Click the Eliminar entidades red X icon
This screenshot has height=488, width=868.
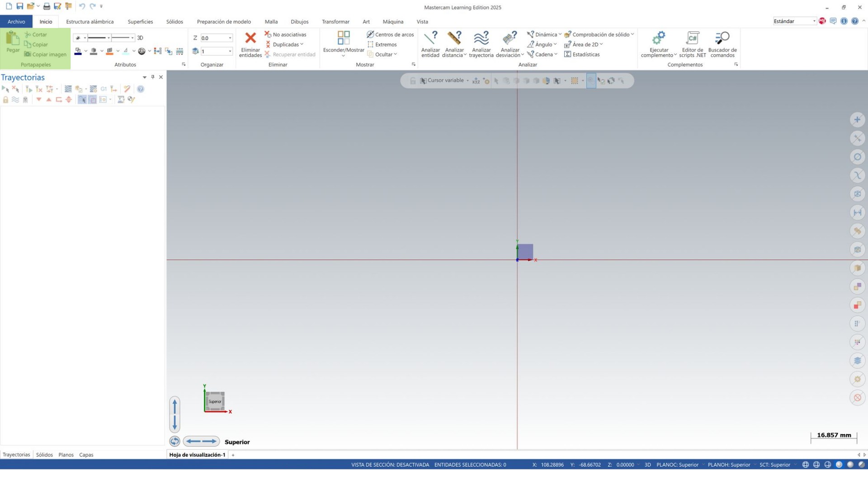coord(250,38)
